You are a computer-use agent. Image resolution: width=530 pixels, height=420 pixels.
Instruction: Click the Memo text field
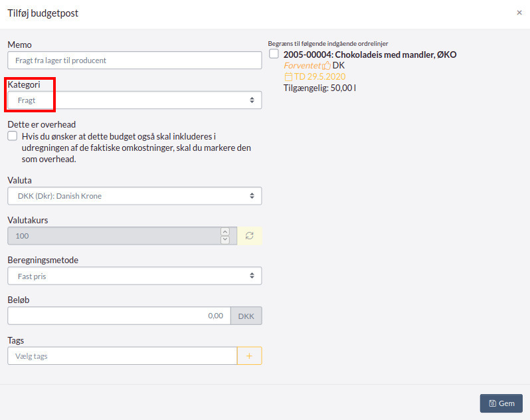coord(134,60)
